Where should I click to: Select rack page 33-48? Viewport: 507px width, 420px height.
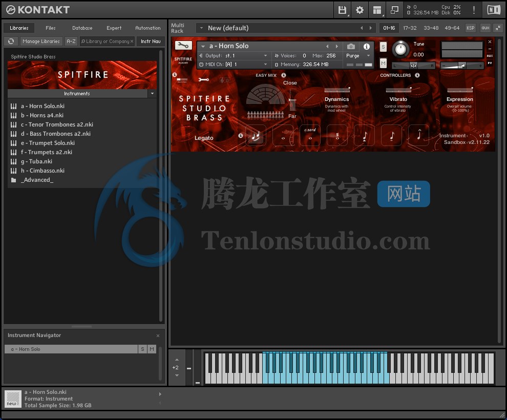[431, 28]
